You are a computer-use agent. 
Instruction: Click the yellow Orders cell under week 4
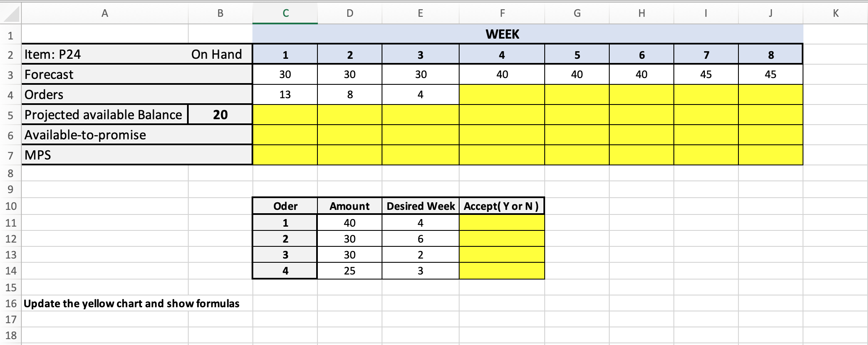tap(501, 94)
